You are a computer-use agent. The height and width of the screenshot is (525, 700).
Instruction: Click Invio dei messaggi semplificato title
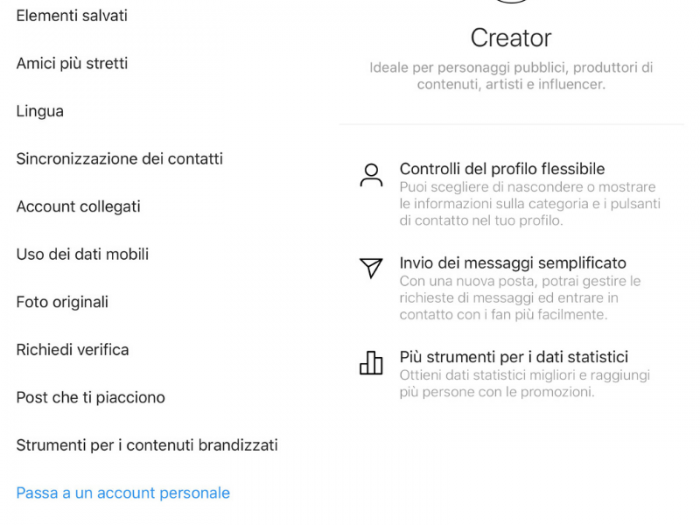(x=513, y=263)
